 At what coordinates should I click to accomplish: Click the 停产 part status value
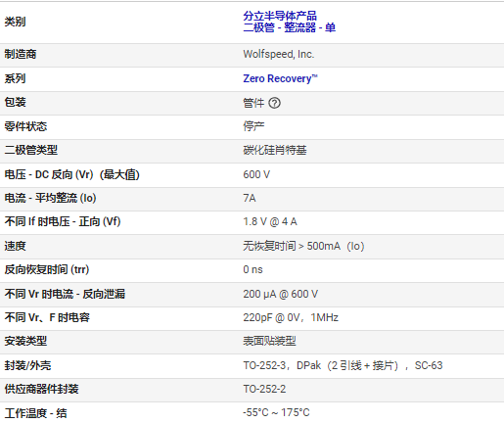pos(253,126)
